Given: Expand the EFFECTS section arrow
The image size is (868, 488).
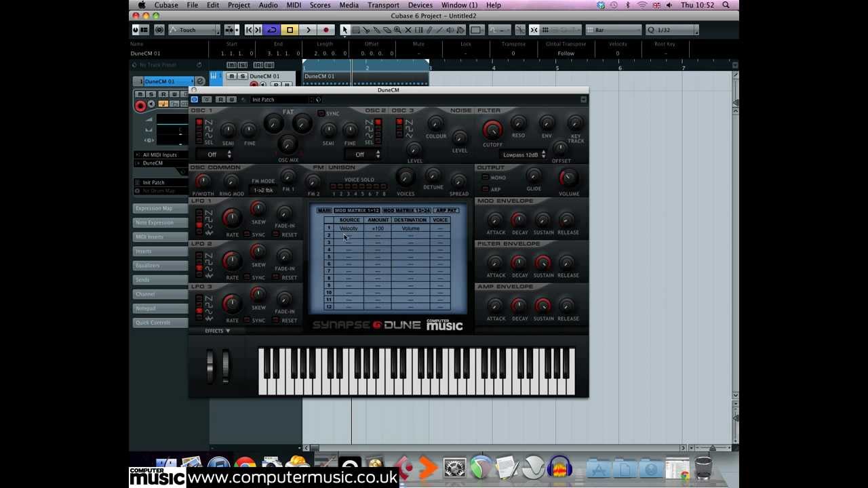Looking at the screenshot, I should tap(228, 331).
